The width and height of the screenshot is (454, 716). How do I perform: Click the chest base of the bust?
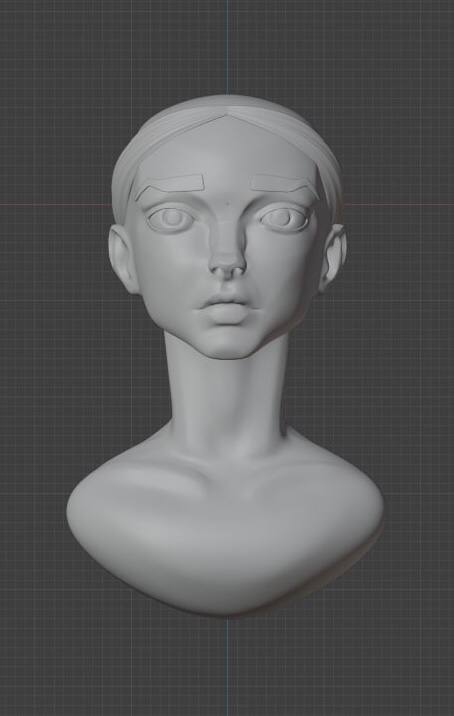click(x=225, y=525)
